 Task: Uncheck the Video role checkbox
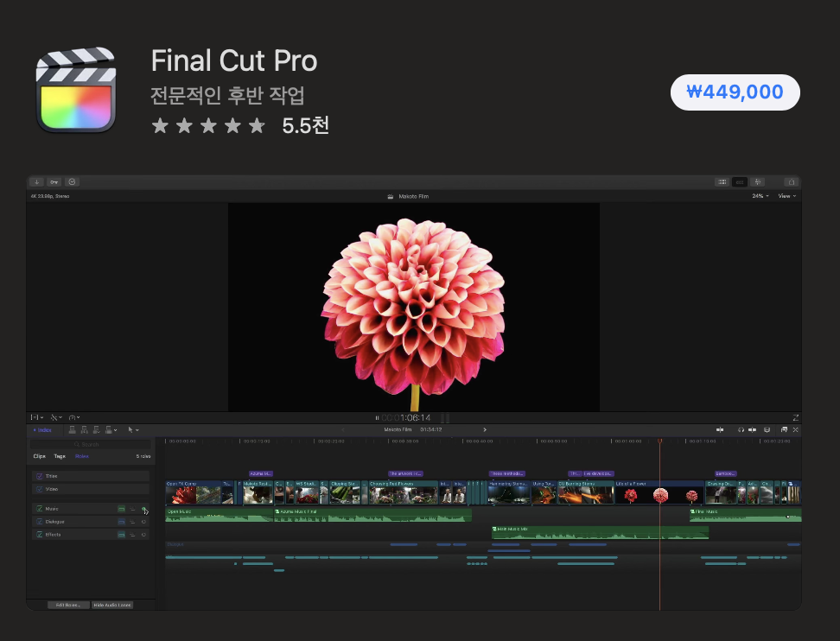pos(39,489)
